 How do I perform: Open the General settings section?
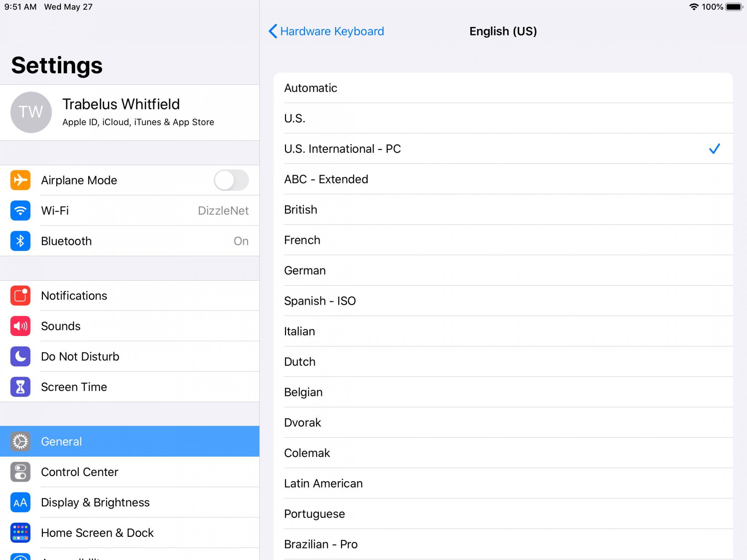click(x=129, y=441)
